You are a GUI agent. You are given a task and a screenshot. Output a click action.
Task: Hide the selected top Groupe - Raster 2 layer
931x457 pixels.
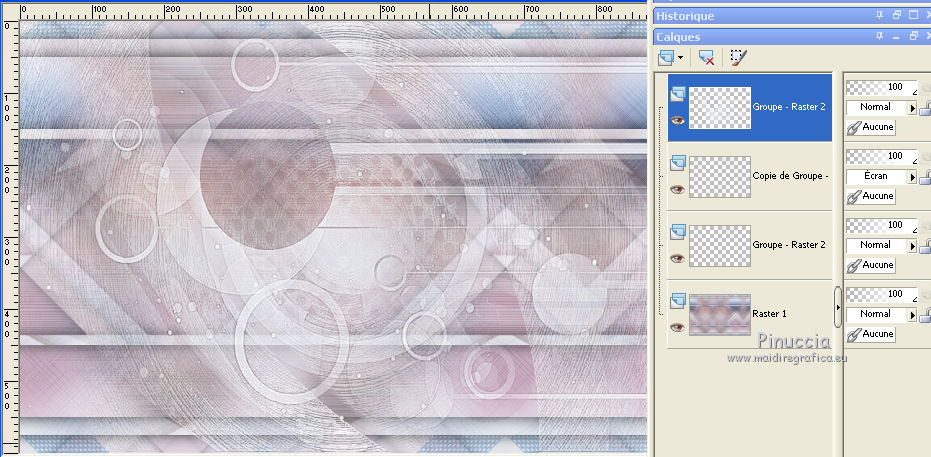click(x=677, y=120)
